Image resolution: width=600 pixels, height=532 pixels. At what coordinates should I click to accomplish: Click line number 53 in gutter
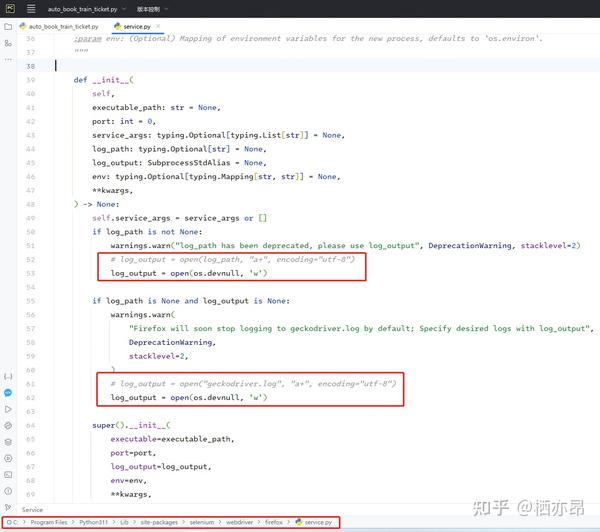pos(31,273)
